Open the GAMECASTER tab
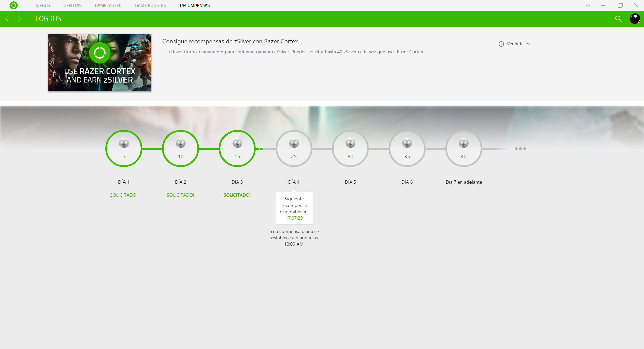Screen dimensions: 644x349 point(108,5)
